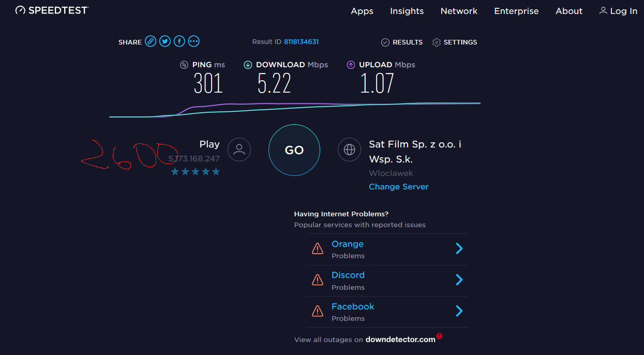
Task: Click the Wloclawek server location
Action: 391,173
